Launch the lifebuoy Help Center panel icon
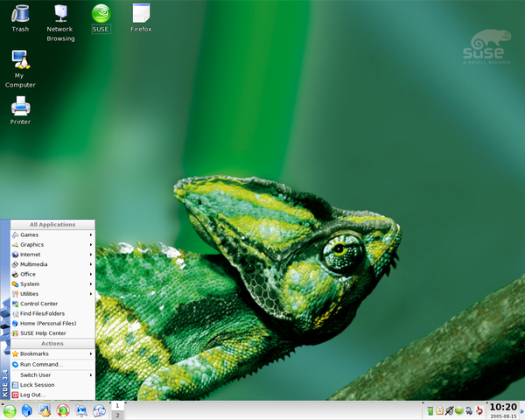The width and height of the screenshot is (525, 420). [x=63, y=410]
